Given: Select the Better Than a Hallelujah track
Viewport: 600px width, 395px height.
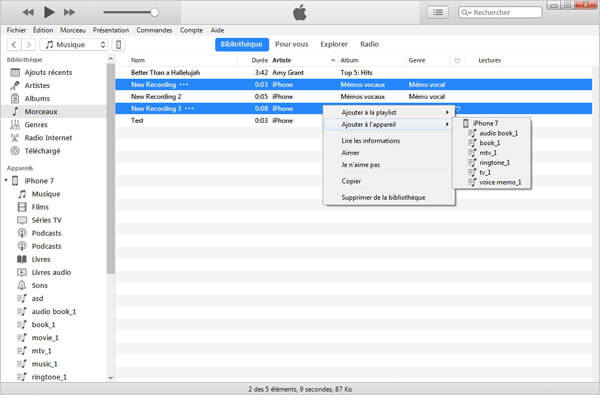Looking at the screenshot, I should click(354, 72).
